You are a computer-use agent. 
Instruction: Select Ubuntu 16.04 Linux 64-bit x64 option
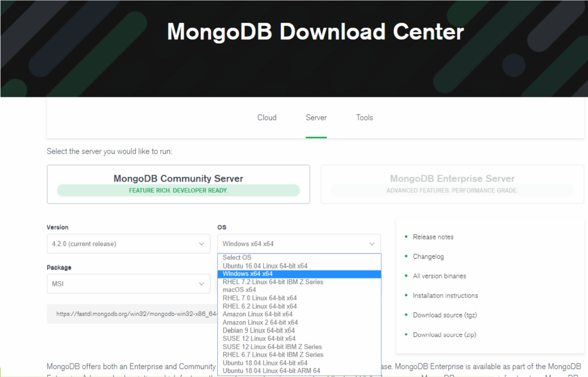click(299, 266)
